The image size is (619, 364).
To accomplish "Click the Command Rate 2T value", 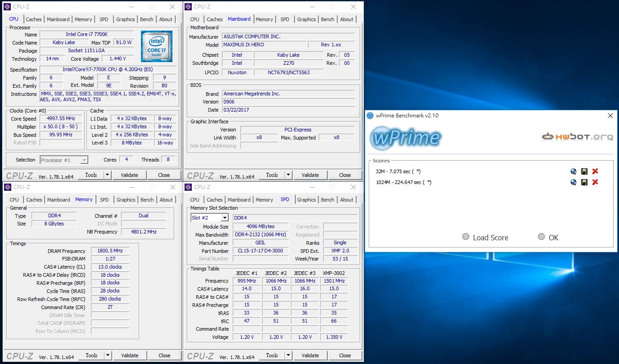I will pos(110,307).
